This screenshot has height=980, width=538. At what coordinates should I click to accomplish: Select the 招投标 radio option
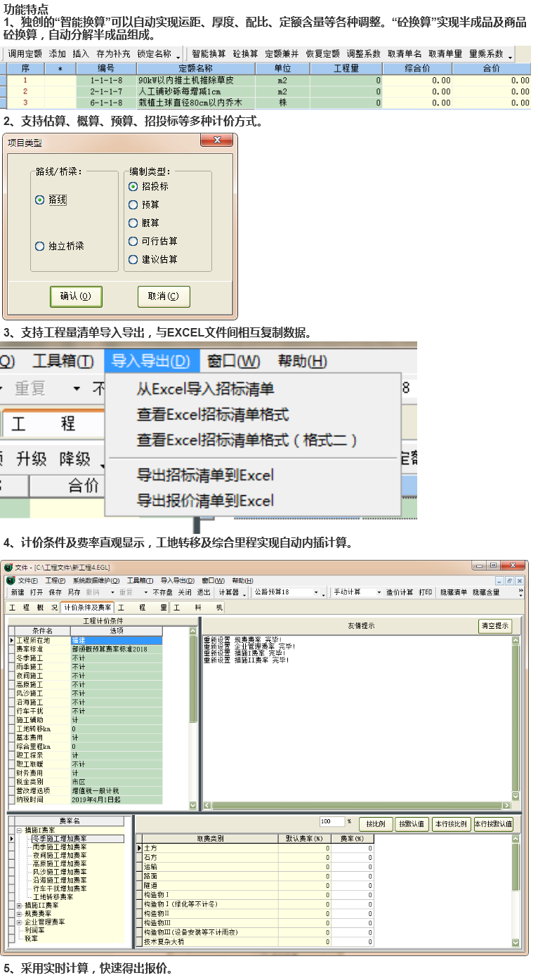click(133, 187)
